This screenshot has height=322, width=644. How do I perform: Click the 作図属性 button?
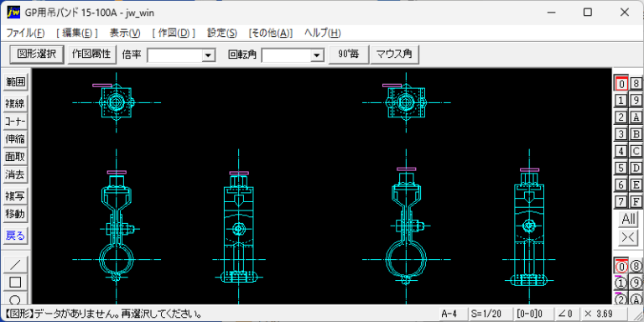[x=91, y=55]
